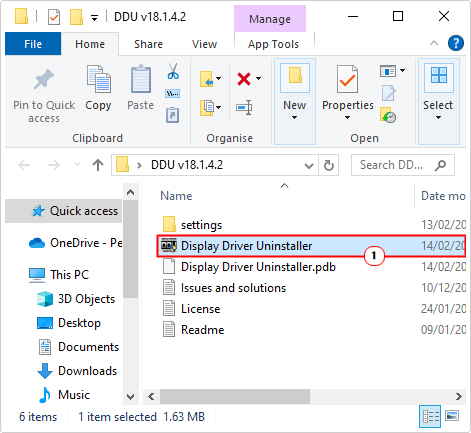The width and height of the screenshot is (471, 433).
Task: Open the New group dropdown arrow
Action: pos(294,118)
